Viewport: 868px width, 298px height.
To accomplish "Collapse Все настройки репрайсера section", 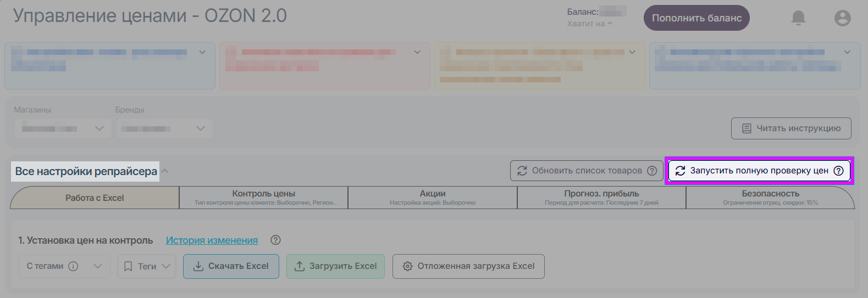I will [165, 171].
